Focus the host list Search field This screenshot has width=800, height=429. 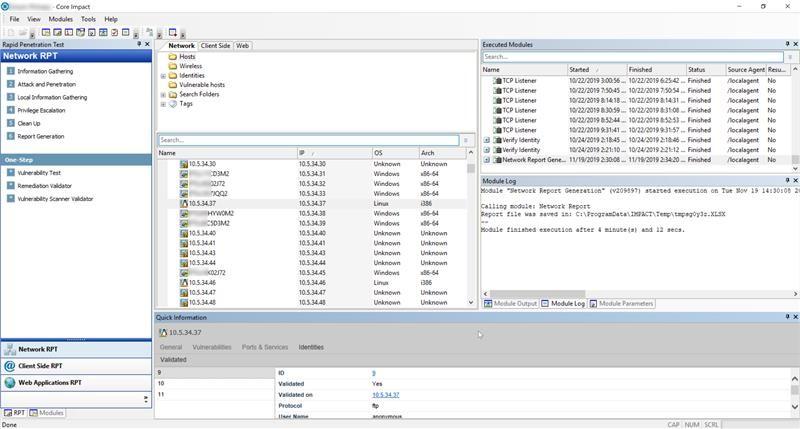tap(308, 140)
